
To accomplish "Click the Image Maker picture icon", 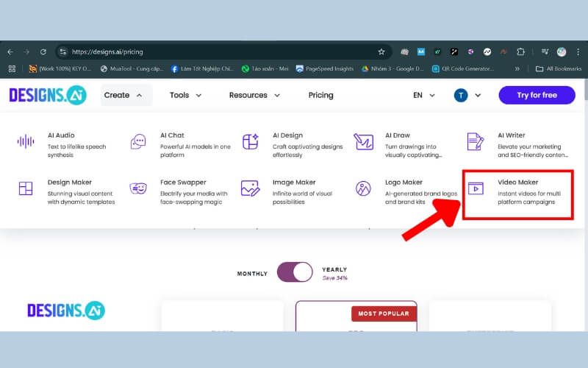I will coord(251,188).
